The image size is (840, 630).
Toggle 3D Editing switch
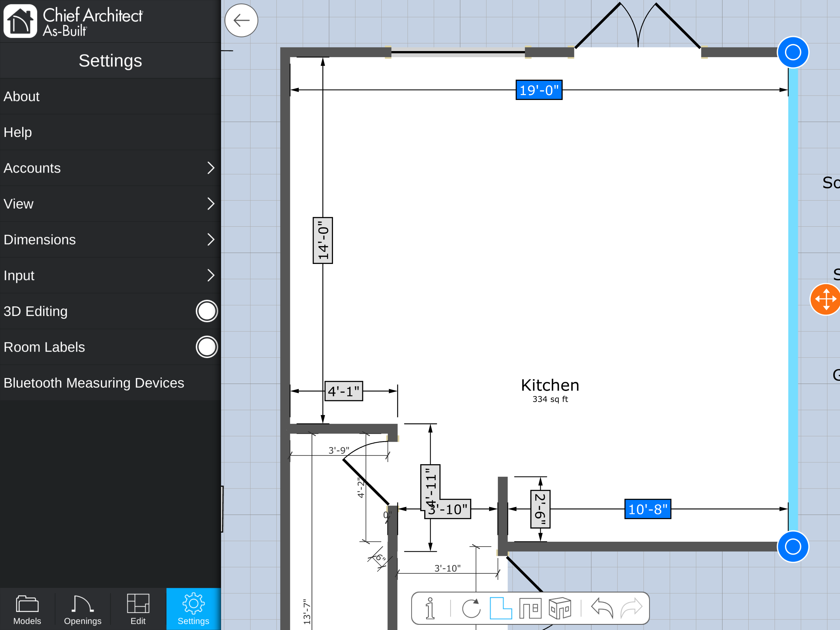pos(207,311)
